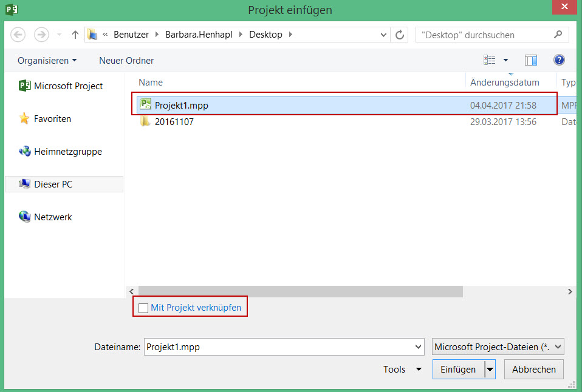This screenshot has width=582, height=392.
Task: Open the Organisieren menu
Action: 47,61
